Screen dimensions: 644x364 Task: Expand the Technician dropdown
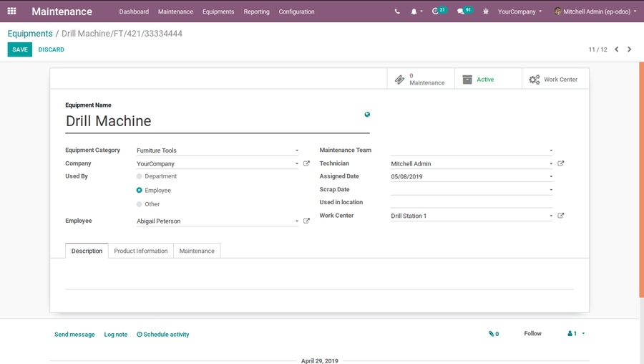click(x=551, y=163)
